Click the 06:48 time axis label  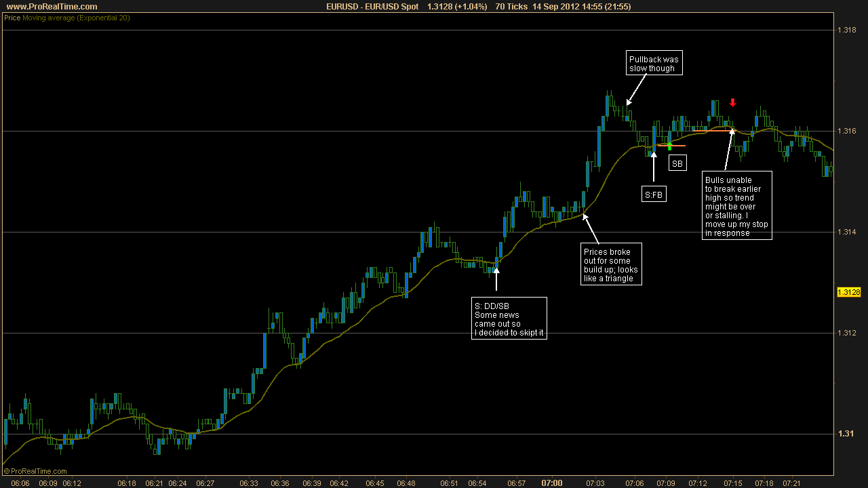[406, 483]
